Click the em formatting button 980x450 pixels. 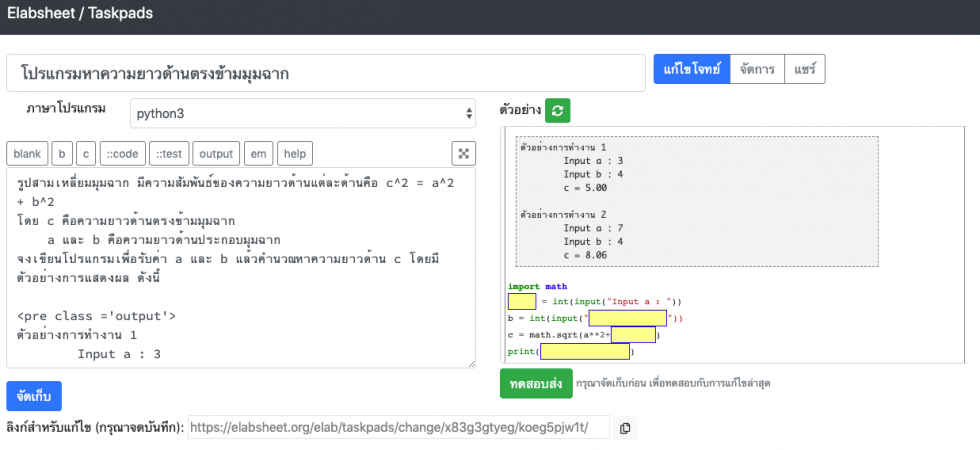[x=258, y=153]
